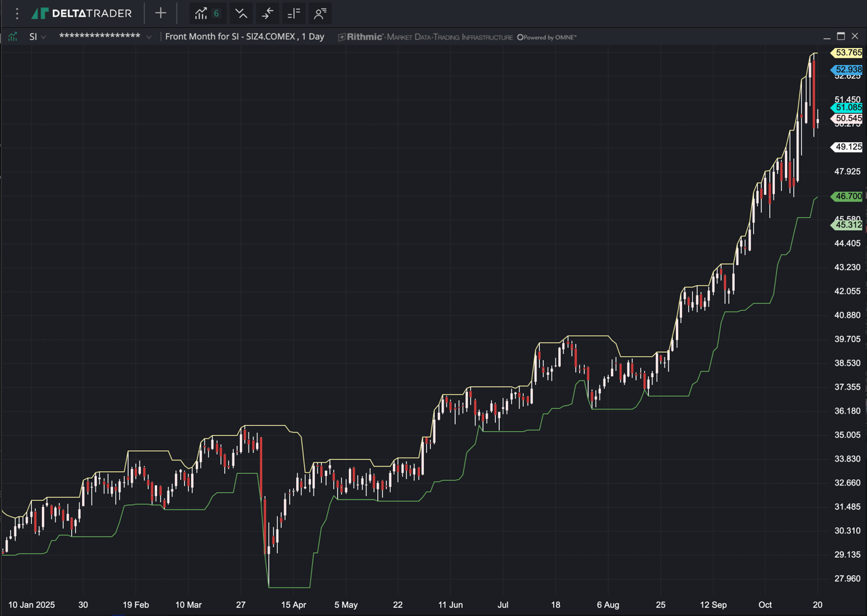Screen dimensions: 867x616
Task: Click the 15 Apr date on time axis
Action: [x=293, y=604]
